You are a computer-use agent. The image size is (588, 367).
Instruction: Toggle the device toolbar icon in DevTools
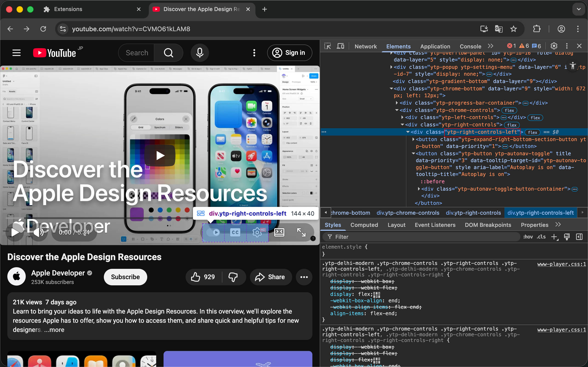click(x=340, y=46)
